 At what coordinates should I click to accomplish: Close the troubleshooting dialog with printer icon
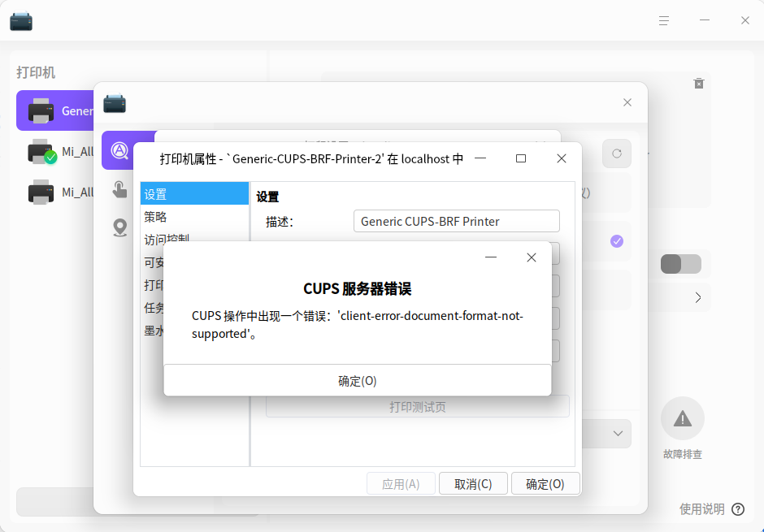(627, 102)
